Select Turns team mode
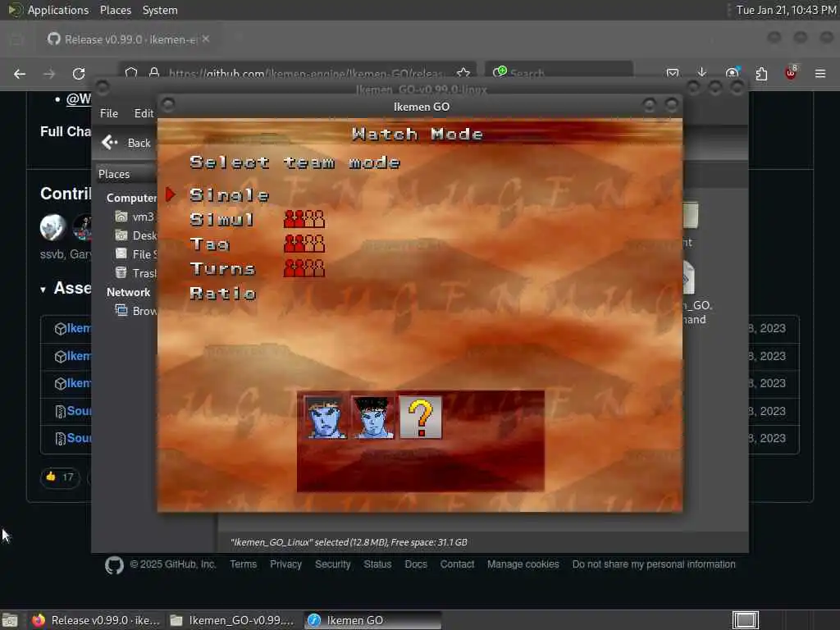The width and height of the screenshot is (840, 630). (222, 268)
